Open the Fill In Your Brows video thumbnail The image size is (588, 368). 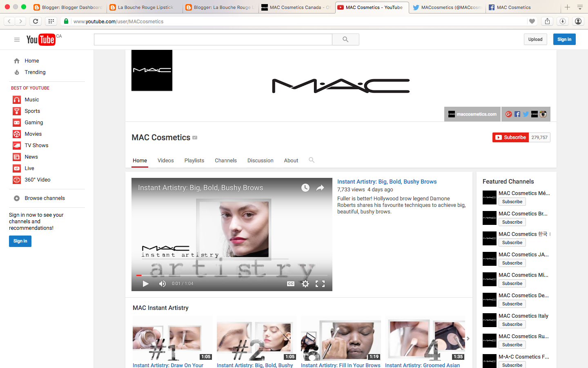[x=341, y=339]
